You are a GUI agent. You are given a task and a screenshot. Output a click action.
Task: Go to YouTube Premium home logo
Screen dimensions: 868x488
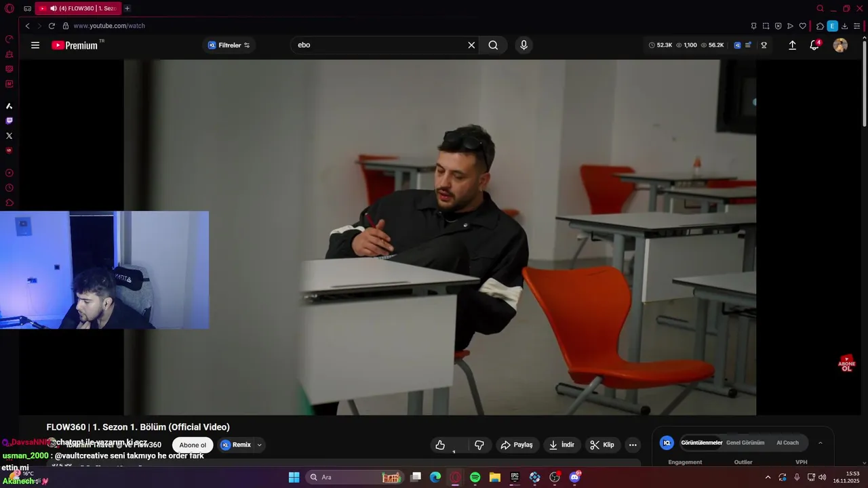(75, 45)
